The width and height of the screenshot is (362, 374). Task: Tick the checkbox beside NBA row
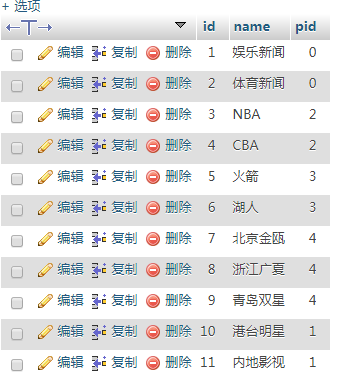click(x=17, y=117)
